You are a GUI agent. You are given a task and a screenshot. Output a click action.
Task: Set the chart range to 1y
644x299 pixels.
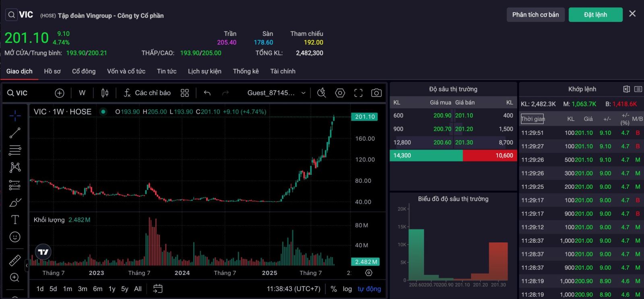point(112,289)
